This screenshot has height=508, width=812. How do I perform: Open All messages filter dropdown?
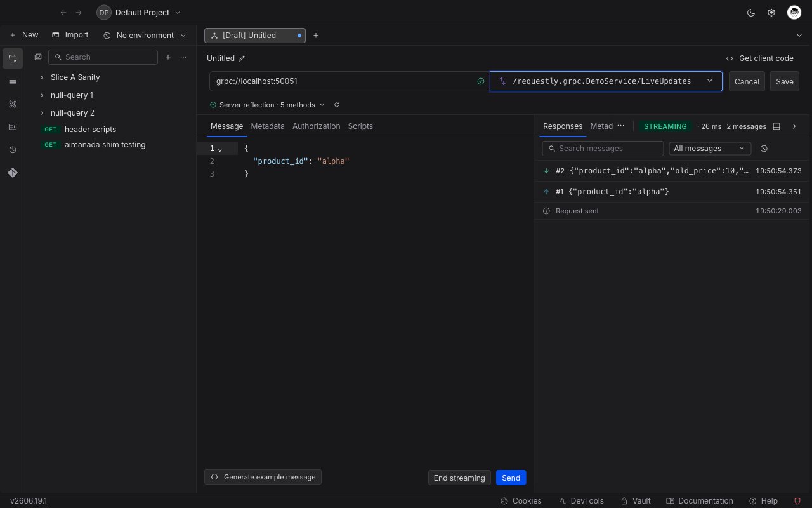pos(710,149)
